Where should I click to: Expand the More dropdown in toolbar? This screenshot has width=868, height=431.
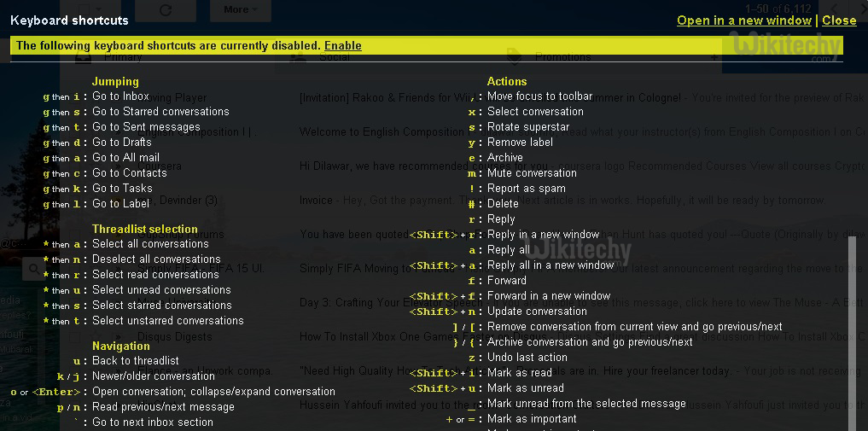[x=242, y=10]
